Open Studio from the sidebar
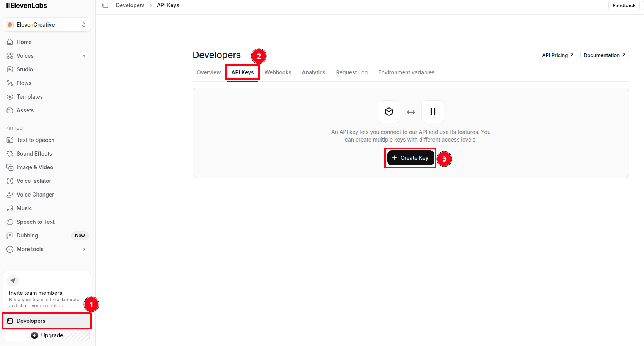The height and width of the screenshot is (346, 644). (x=47, y=69)
